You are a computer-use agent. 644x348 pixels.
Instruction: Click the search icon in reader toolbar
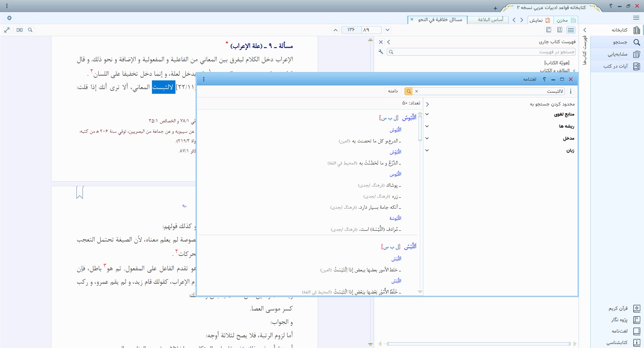click(x=30, y=30)
